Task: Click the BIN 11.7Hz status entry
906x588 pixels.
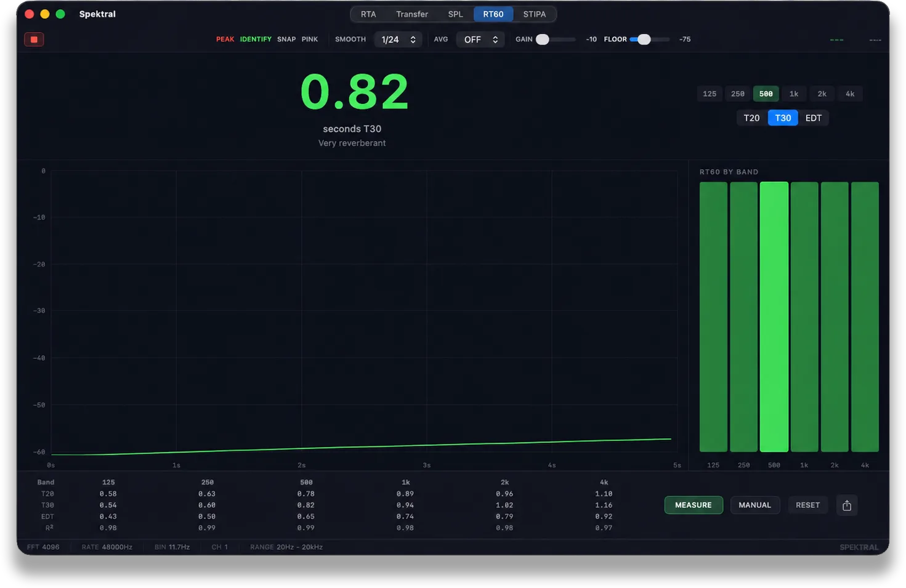Action: click(172, 547)
